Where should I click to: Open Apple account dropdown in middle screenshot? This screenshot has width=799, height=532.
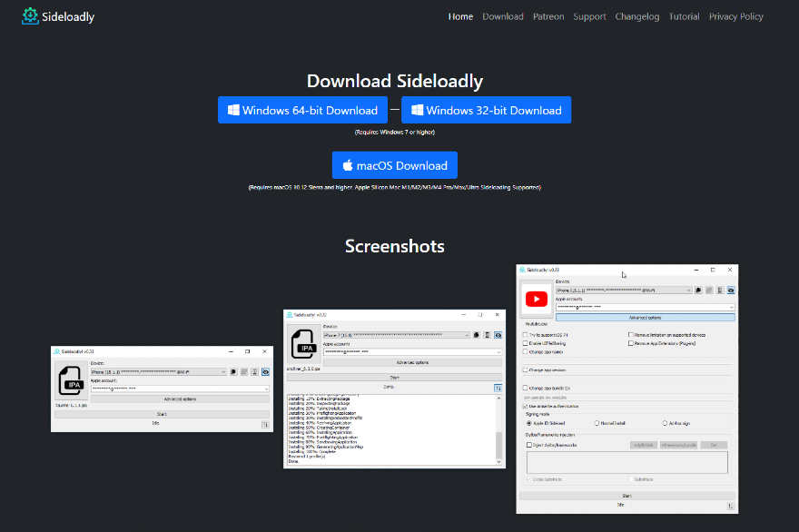click(x=498, y=352)
